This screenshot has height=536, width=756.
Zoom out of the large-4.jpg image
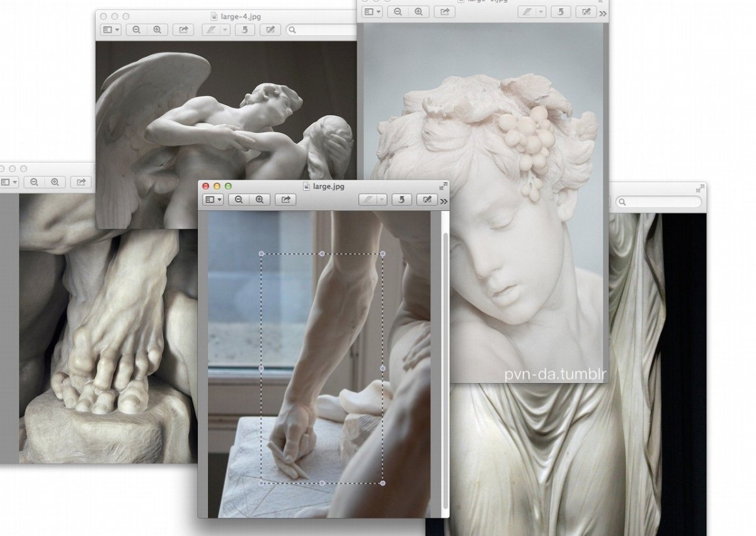[x=136, y=29]
